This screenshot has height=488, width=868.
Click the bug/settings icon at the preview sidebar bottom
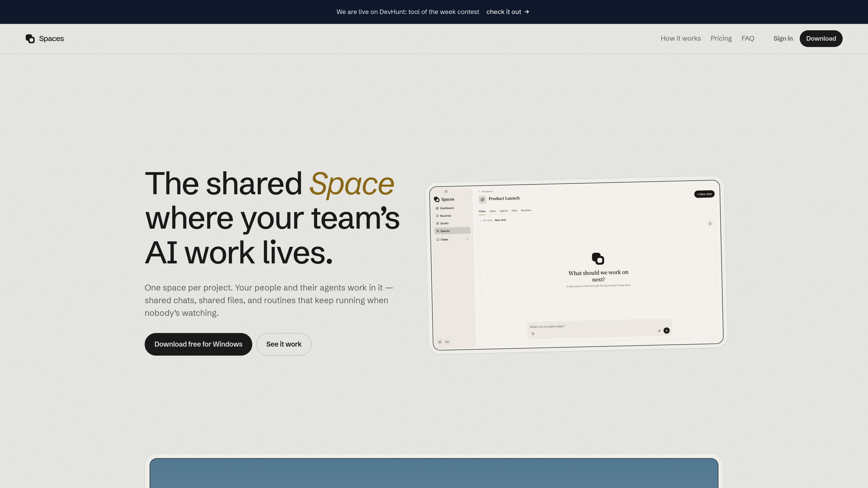click(440, 342)
